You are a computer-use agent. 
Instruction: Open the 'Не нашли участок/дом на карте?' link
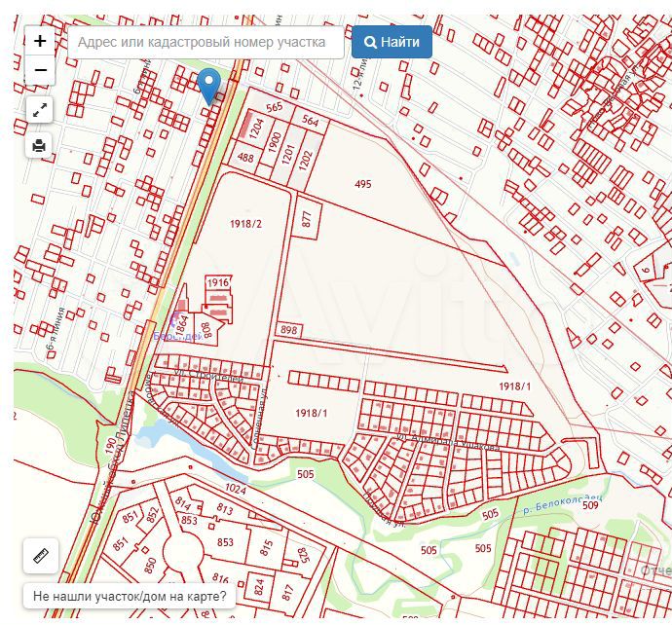pyautogui.click(x=130, y=596)
